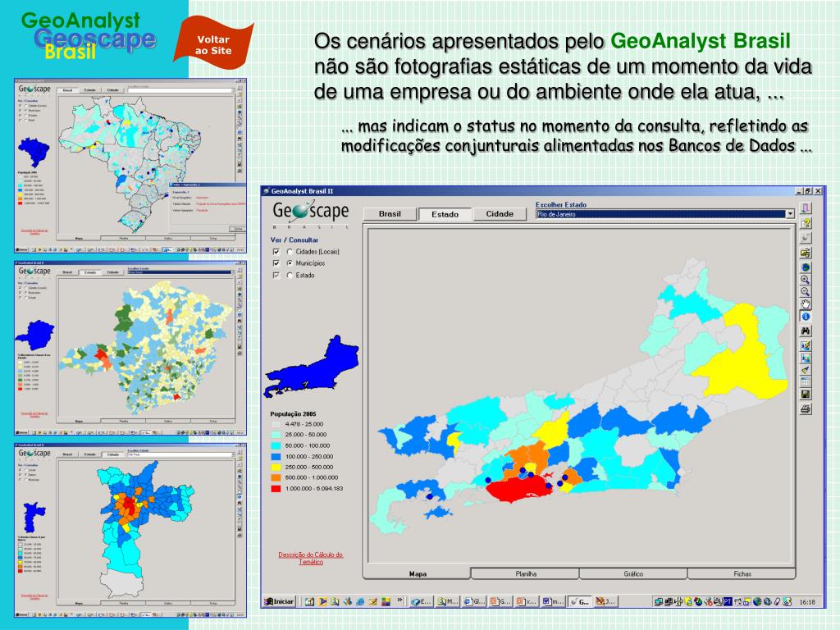840x630 pixels.
Task: Activate the blue information tool
Action: point(806,317)
